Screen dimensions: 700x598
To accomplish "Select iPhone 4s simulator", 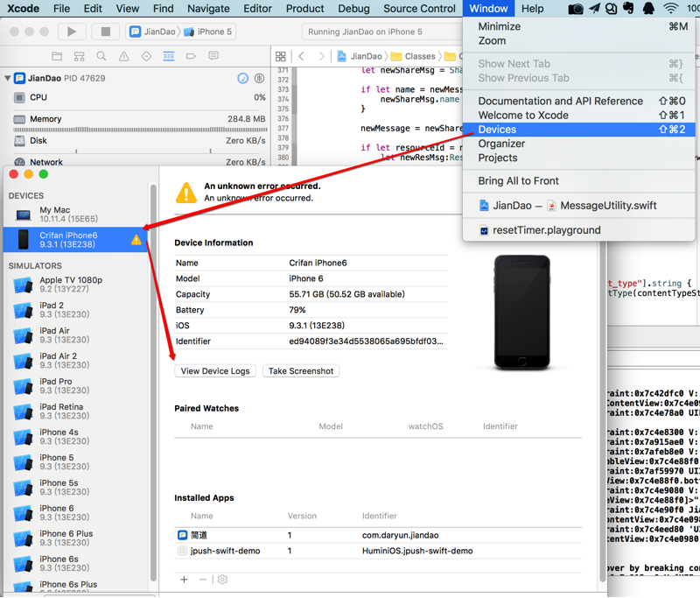I will tap(76, 437).
